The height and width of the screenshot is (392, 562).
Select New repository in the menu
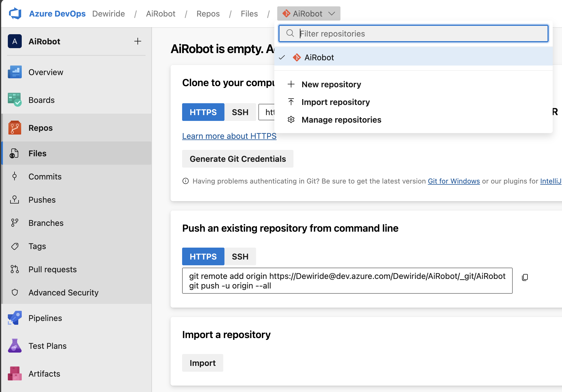point(331,84)
